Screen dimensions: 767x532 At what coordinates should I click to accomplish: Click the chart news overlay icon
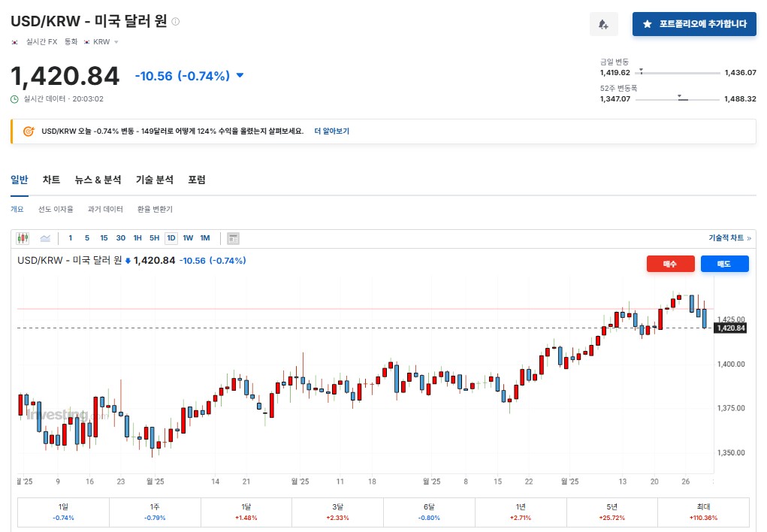234,238
